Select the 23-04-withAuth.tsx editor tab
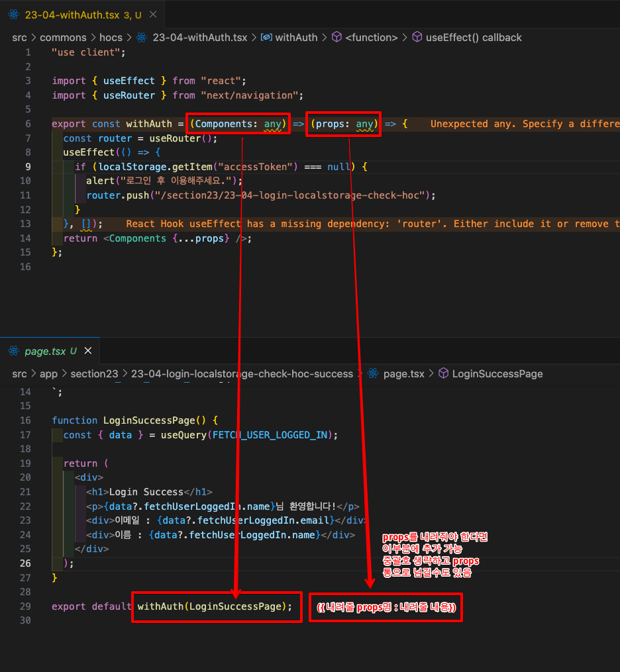The height and width of the screenshot is (672, 620). [82, 15]
